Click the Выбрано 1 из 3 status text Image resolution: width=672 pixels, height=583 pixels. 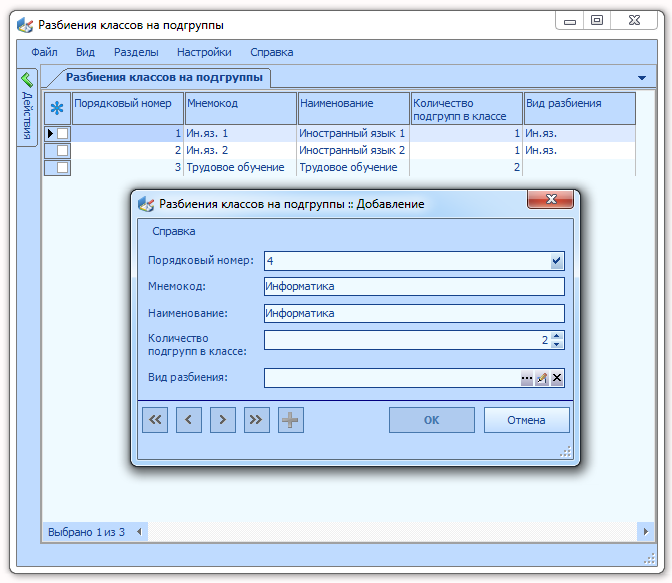[x=86, y=532]
